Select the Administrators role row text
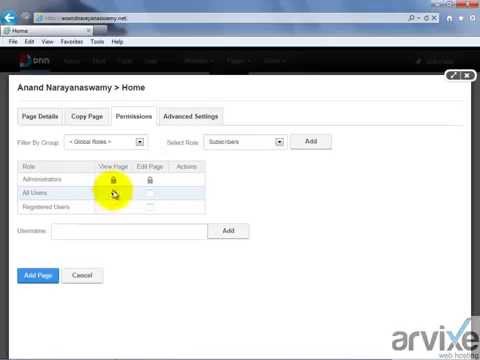480x360 pixels. click(42, 179)
